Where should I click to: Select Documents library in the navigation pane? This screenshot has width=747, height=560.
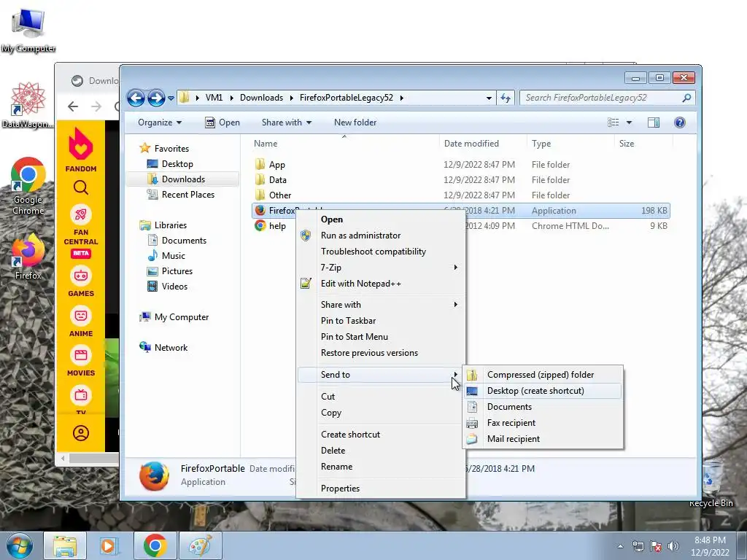pos(177,241)
